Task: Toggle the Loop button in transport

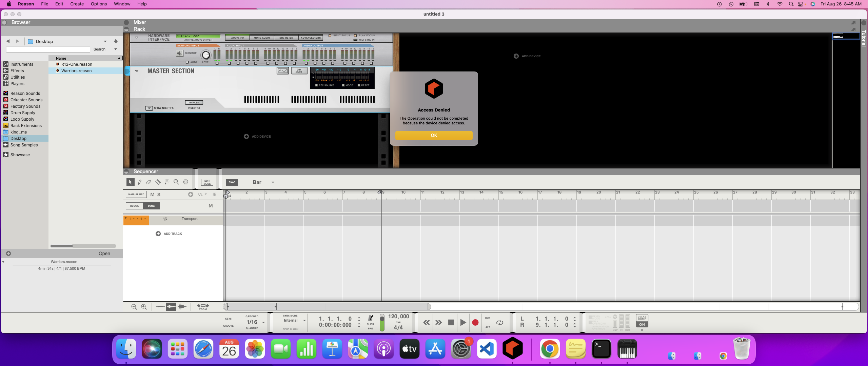Action: [500, 323]
